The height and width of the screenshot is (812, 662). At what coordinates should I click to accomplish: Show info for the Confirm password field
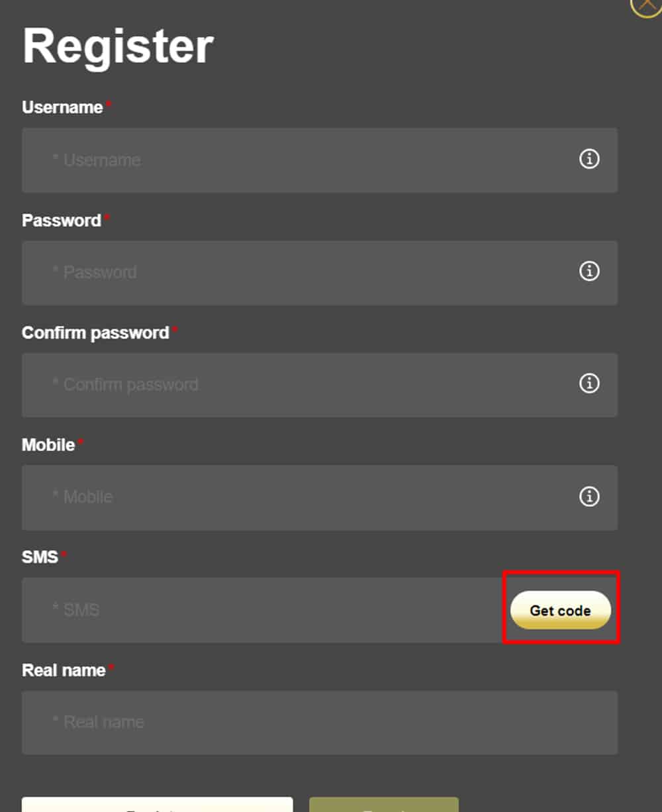point(589,383)
